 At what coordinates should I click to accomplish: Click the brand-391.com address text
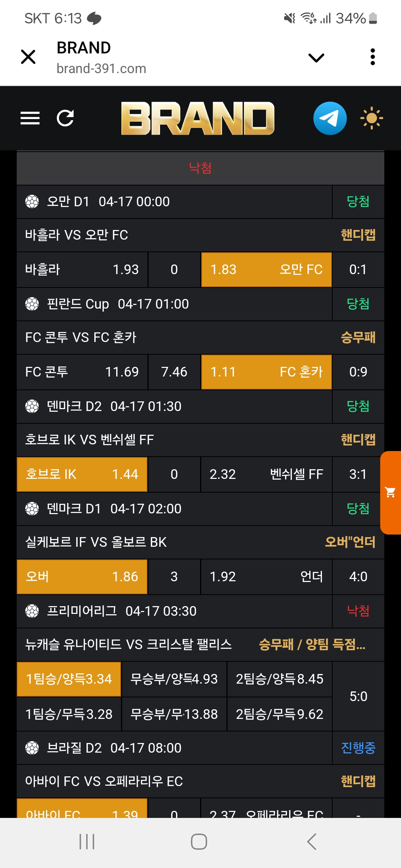coord(101,69)
